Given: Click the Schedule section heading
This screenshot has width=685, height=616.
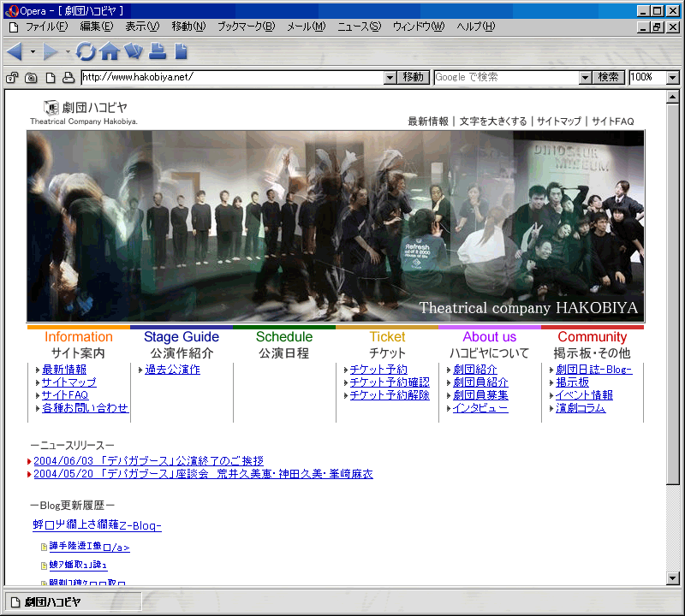Looking at the screenshot, I should [284, 336].
